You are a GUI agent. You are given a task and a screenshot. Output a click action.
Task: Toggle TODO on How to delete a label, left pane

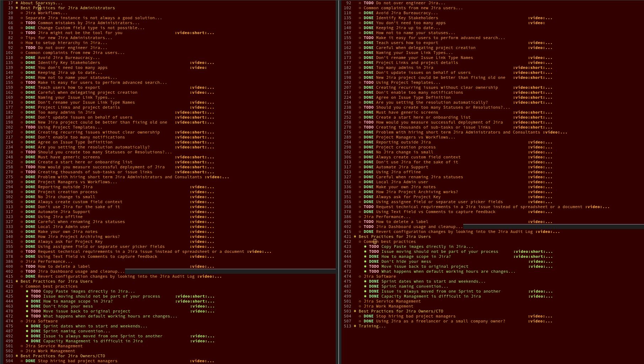tap(31, 266)
